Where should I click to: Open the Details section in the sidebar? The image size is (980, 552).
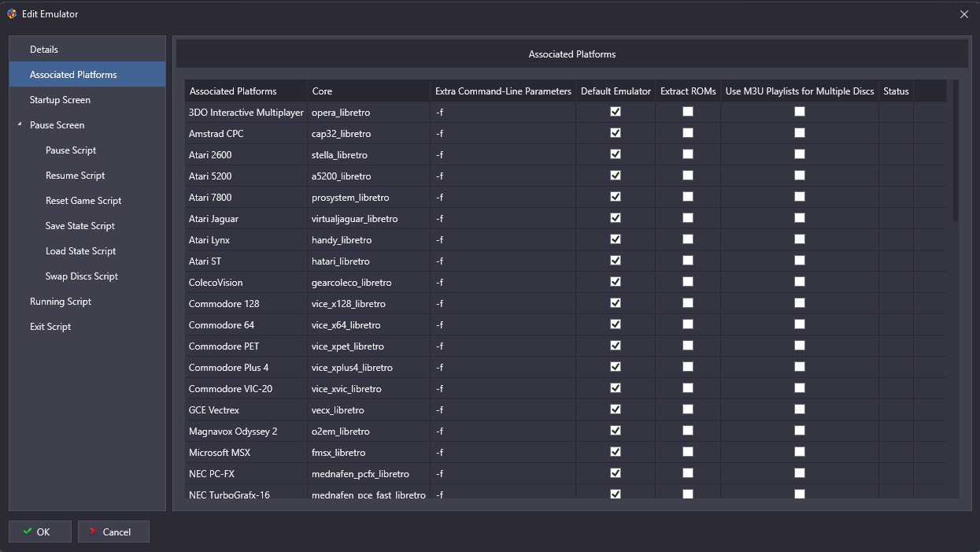pyautogui.click(x=87, y=49)
